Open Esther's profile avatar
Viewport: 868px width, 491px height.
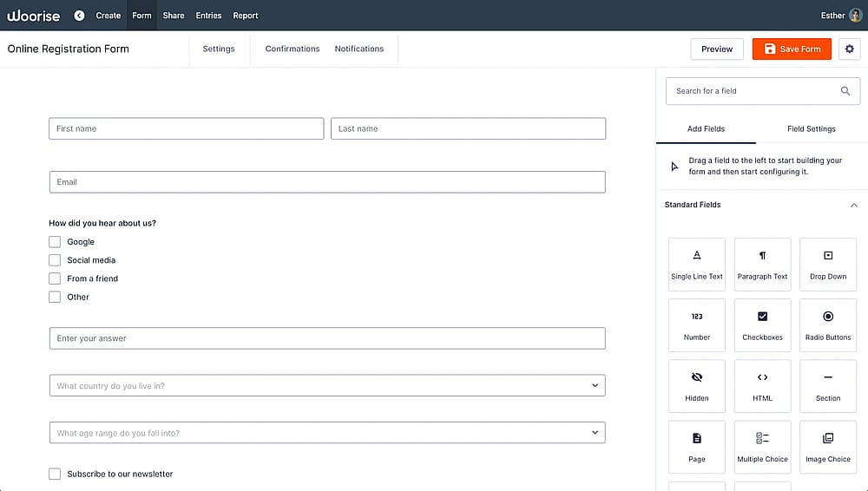tap(855, 16)
